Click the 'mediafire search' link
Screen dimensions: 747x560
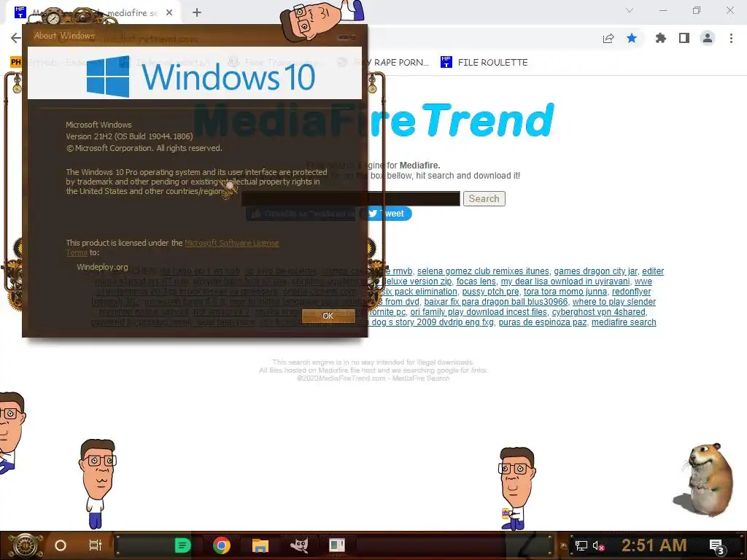pyautogui.click(x=624, y=322)
